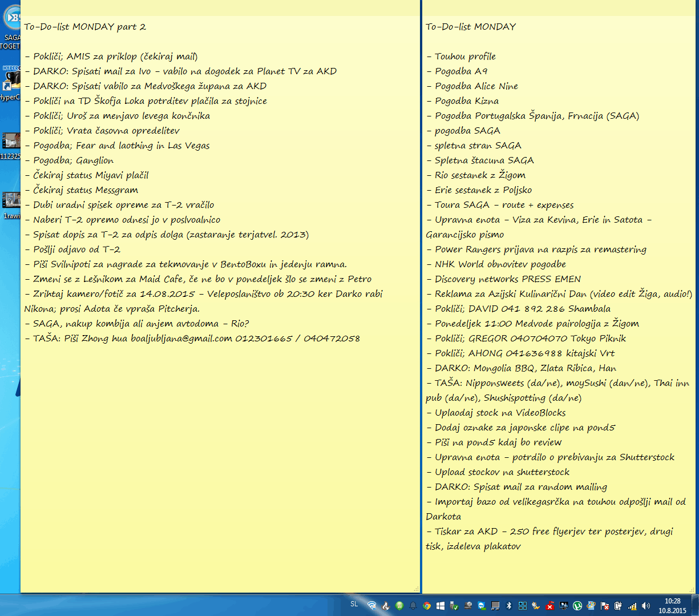Click the line 'Pokliči na TD Škofja Loka'
This screenshot has height=616, width=699.
point(146,101)
